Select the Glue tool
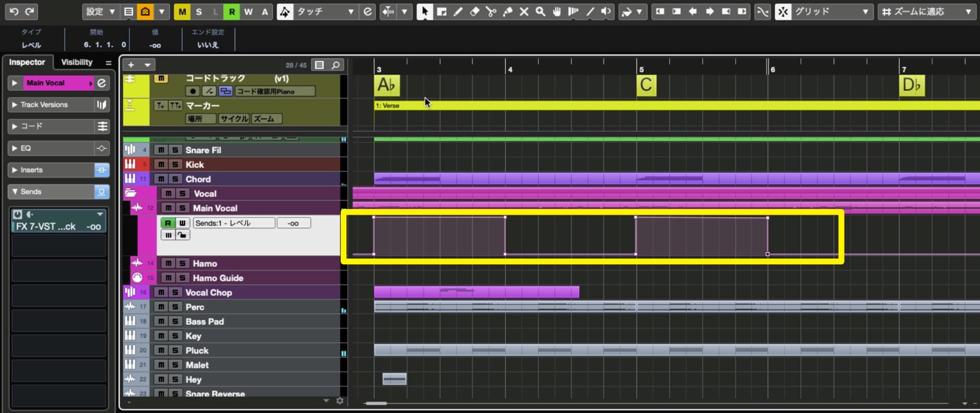 pos(507,12)
